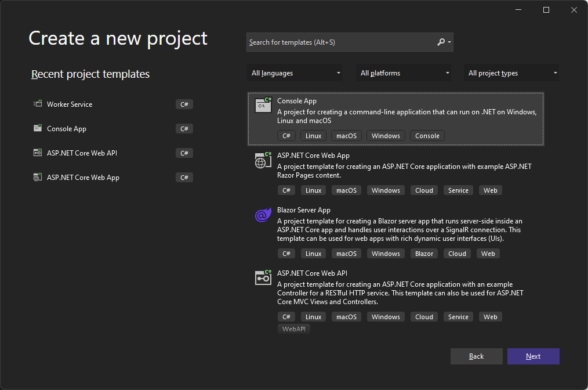The image size is (588, 390).
Task: Select ASP.NET Core Web API template title
Action: pos(312,273)
